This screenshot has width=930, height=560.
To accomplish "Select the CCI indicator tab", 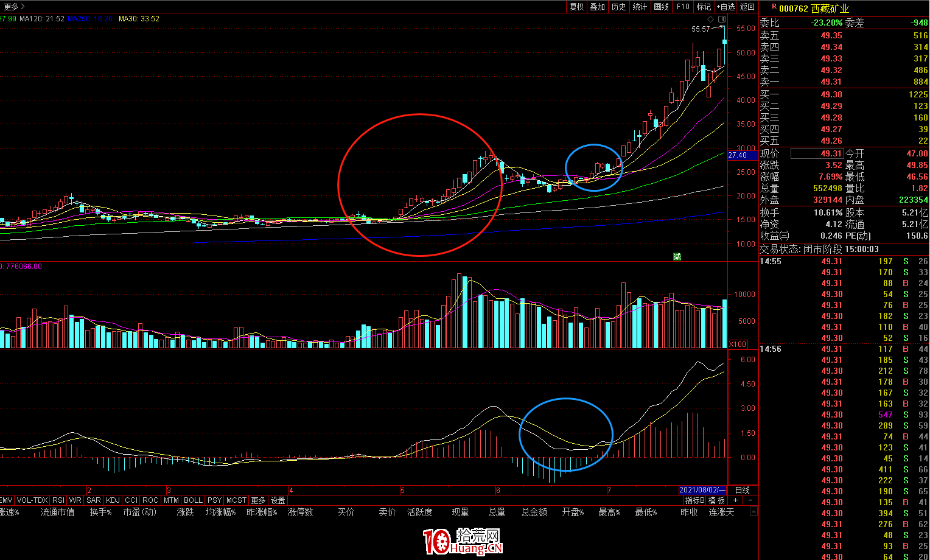I will (131, 500).
